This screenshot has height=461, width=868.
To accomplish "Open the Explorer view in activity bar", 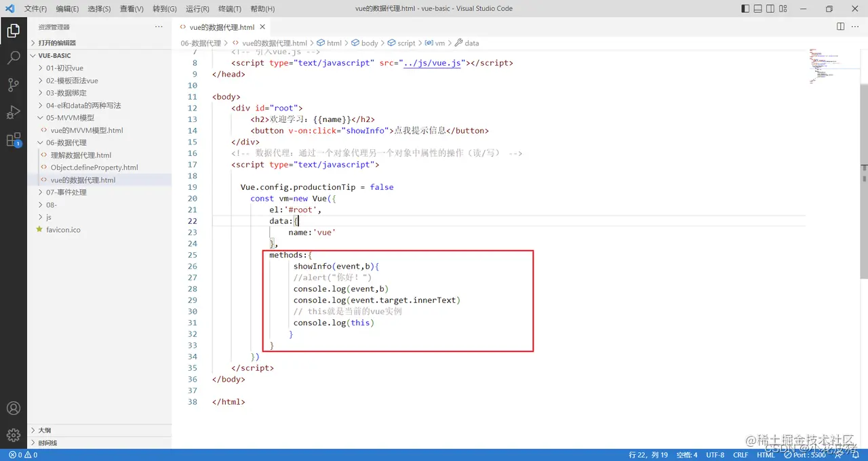I will tap(13, 31).
